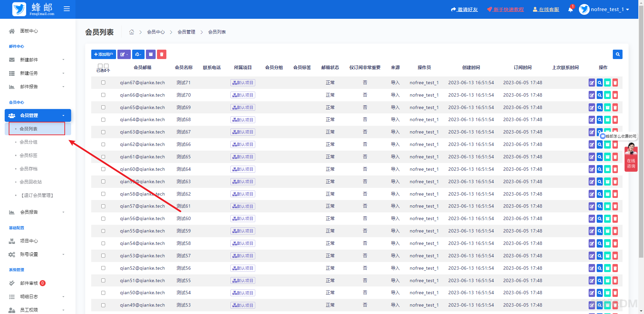
Task: Open the 在线客服 link
Action: (546, 9)
